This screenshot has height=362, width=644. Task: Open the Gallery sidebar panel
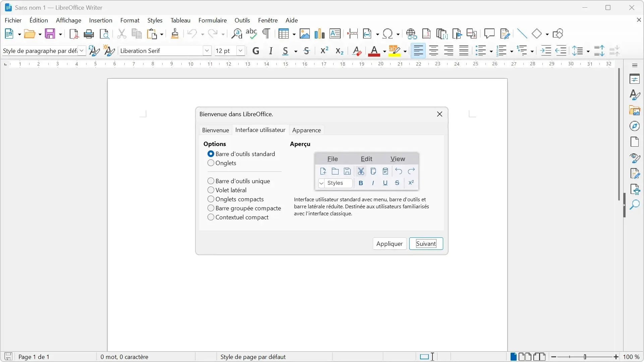(635, 111)
